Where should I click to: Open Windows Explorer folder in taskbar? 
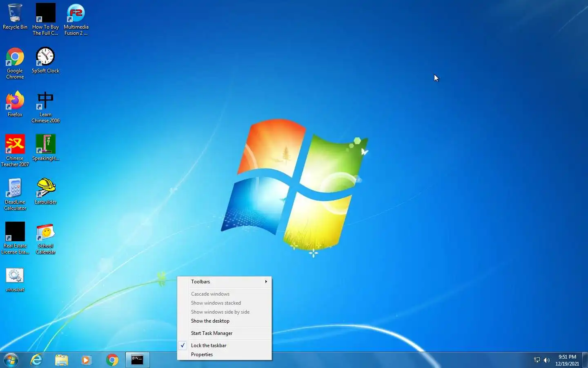pos(62,360)
